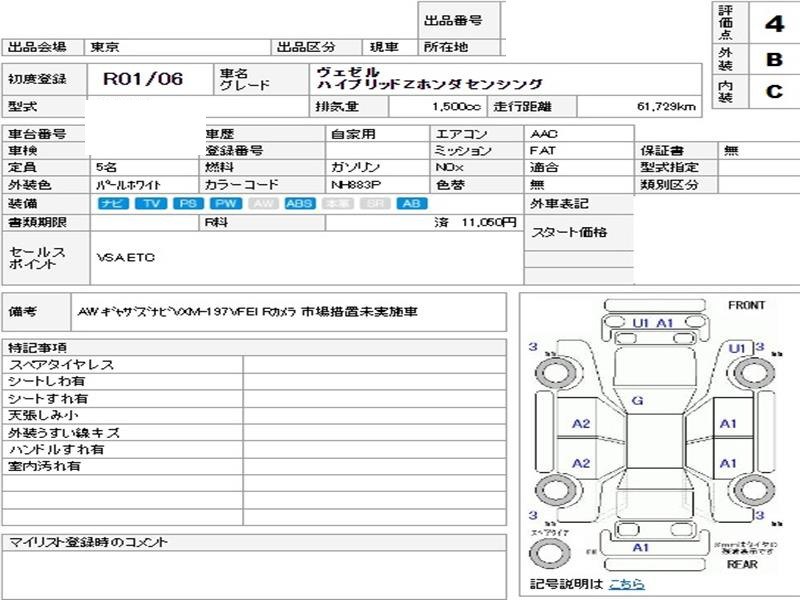Click the ABS equipment badge
Screen dimensions: 800x600
pyautogui.click(x=300, y=204)
